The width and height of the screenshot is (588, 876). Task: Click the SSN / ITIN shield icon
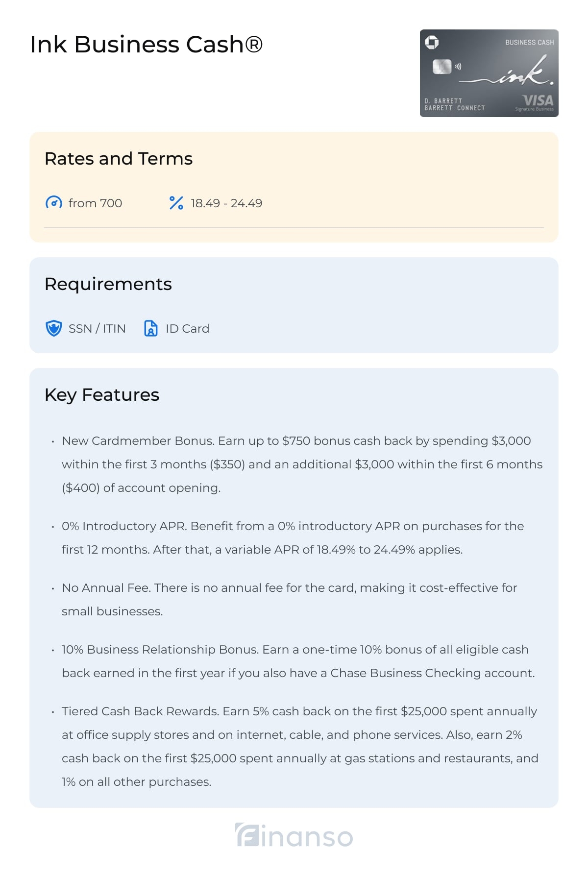coord(54,328)
